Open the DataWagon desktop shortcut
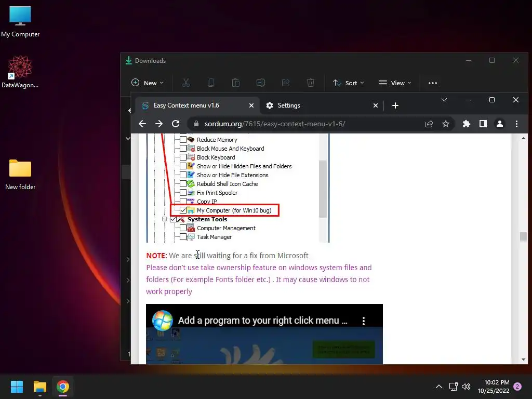 point(20,72)
